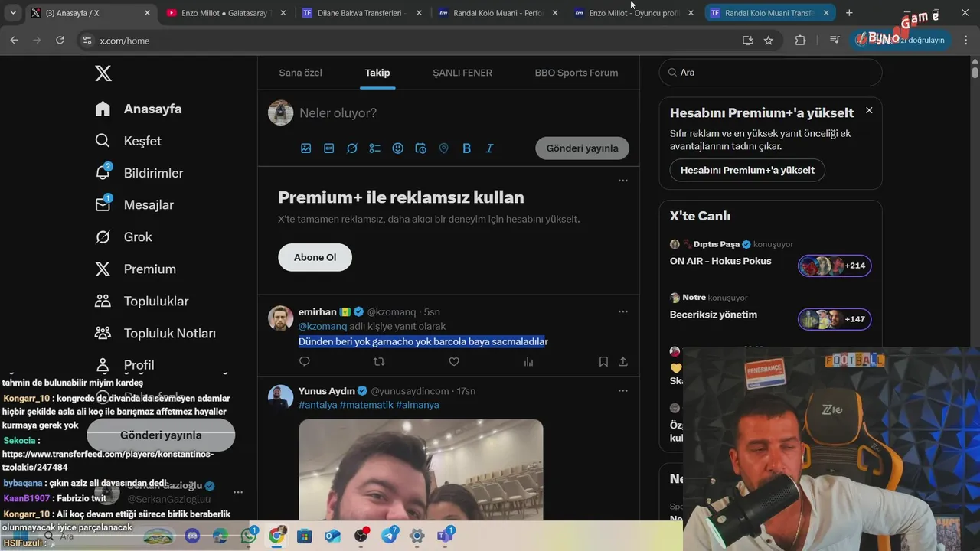Open Telegram from taskbar

(x=389, y=536)
